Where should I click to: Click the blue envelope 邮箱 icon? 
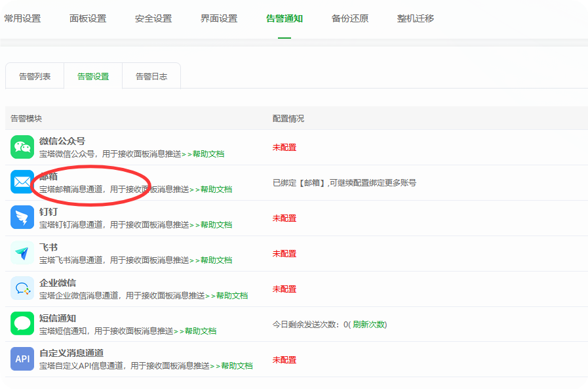22,182
